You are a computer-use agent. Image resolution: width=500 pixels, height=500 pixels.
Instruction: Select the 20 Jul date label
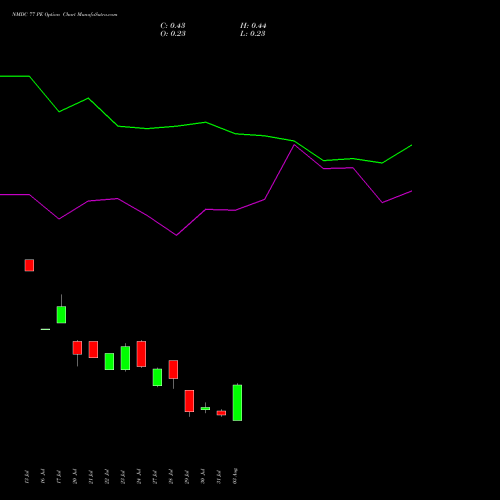(75, 476)
